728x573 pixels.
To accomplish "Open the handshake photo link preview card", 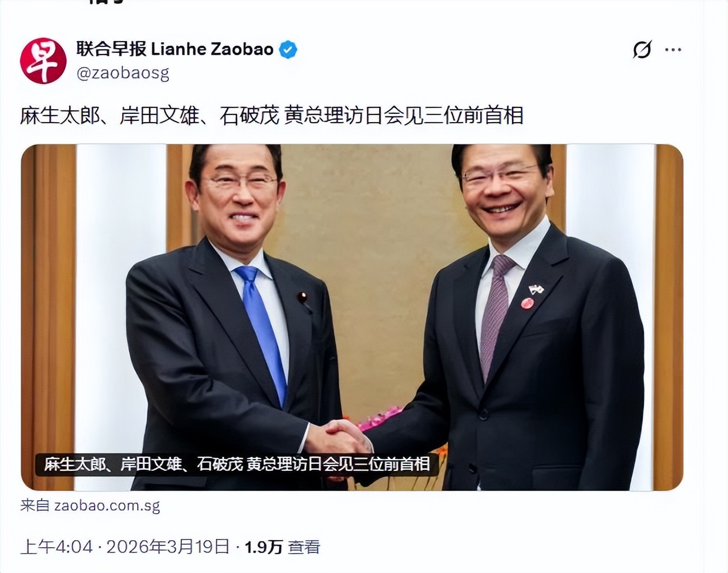I will point(352,317).
